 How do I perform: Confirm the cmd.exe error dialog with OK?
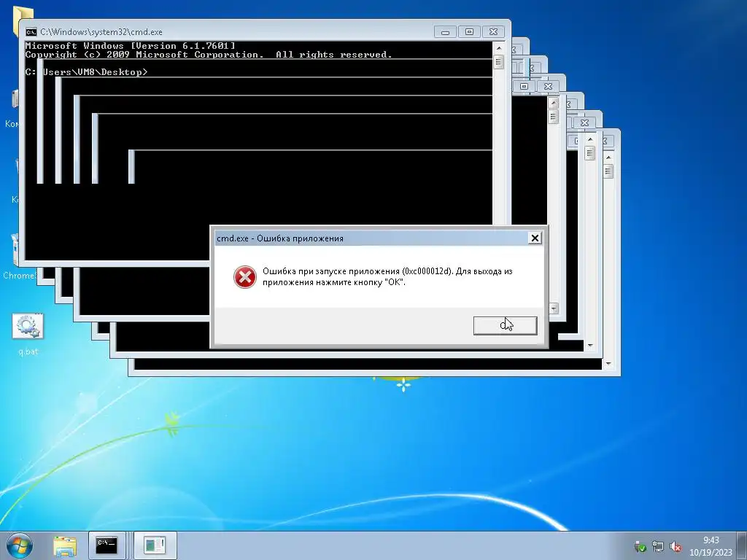pyautogui.click(x=505, y=326)
